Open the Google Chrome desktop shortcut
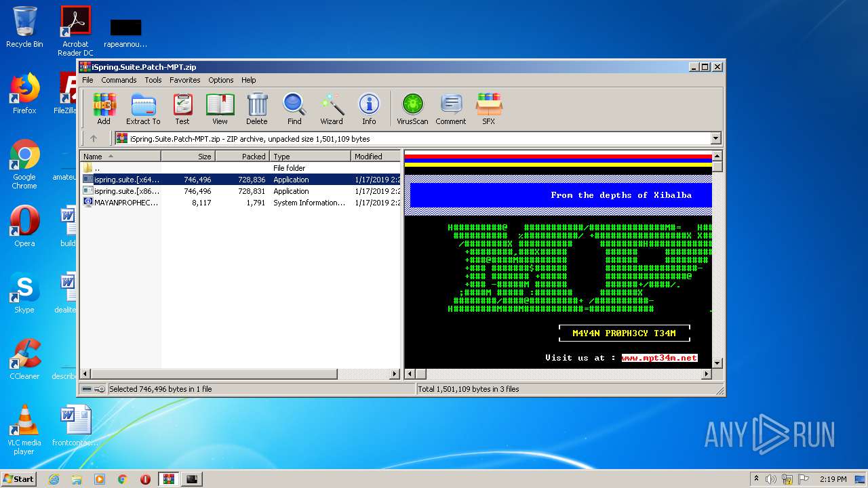This screenshot has height=488, width=868. 24,164
